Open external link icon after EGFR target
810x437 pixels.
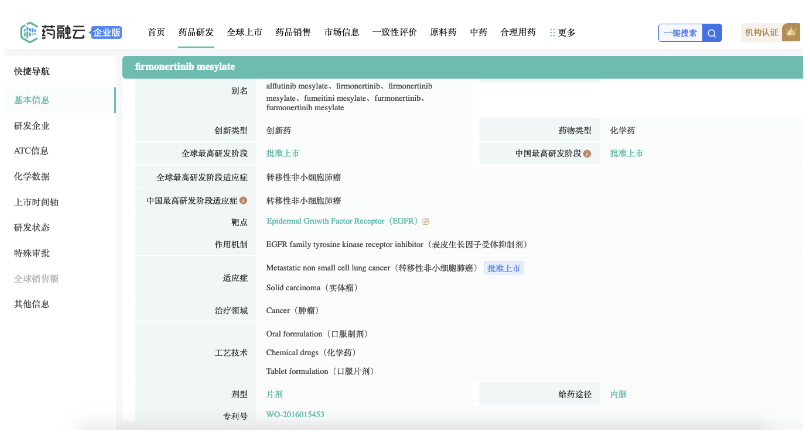426,222
